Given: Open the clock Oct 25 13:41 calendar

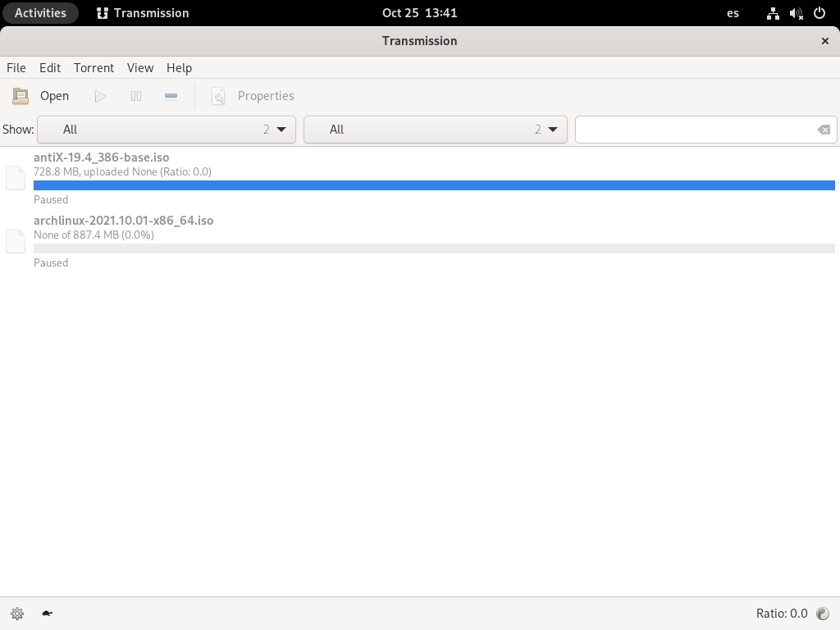Looking at the screenshot, I should click(419, 13).
